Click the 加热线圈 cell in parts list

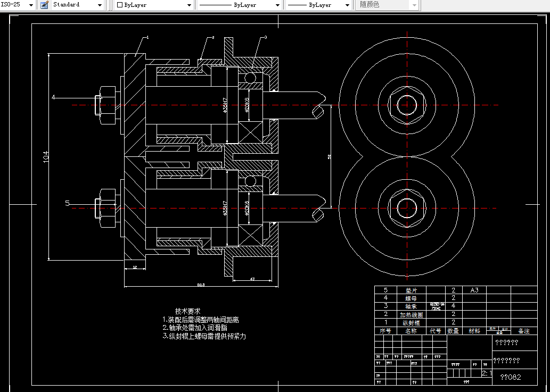(411, 314)
